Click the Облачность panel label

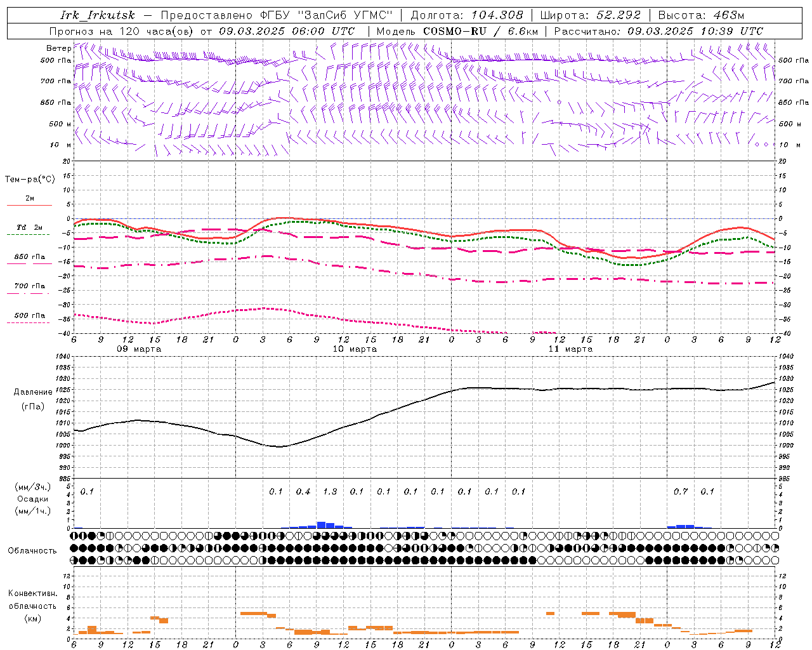(32, 551)
